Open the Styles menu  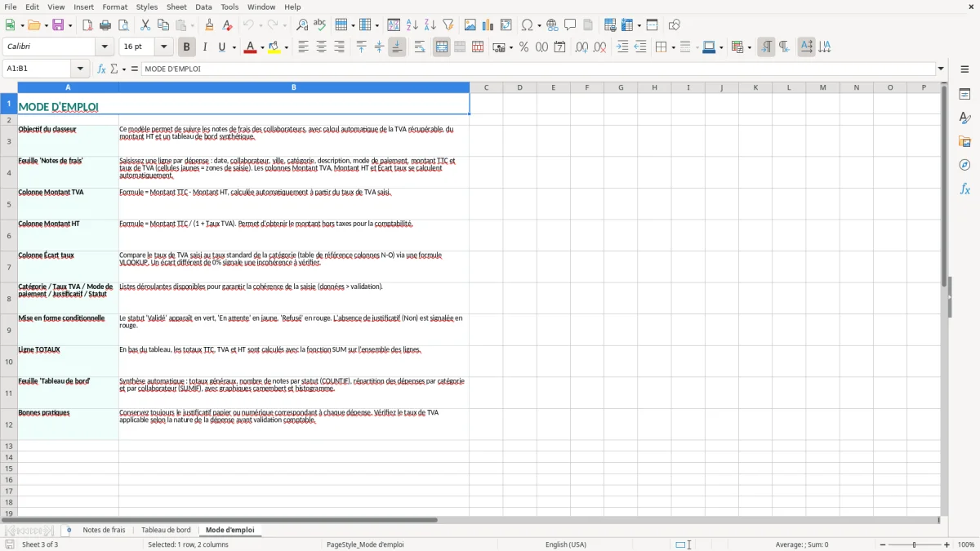coord(147,7)
